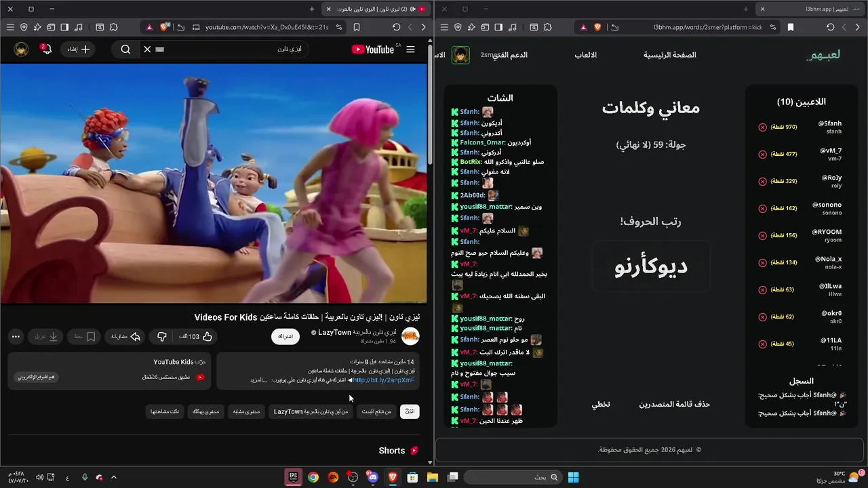Open Google Chrome from the taskbar
Screen dimensions: 868x488
pyautogui.click(x=313, y=477)
